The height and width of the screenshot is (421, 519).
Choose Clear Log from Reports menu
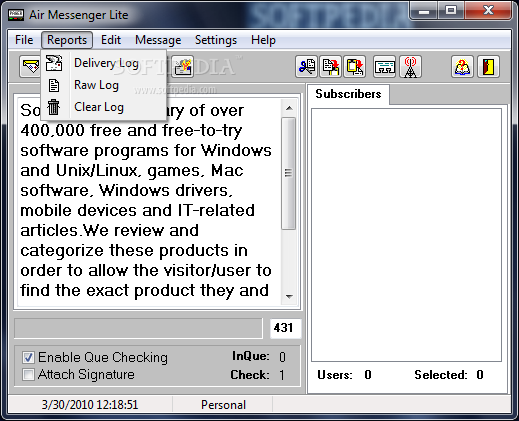coord(103,107)
